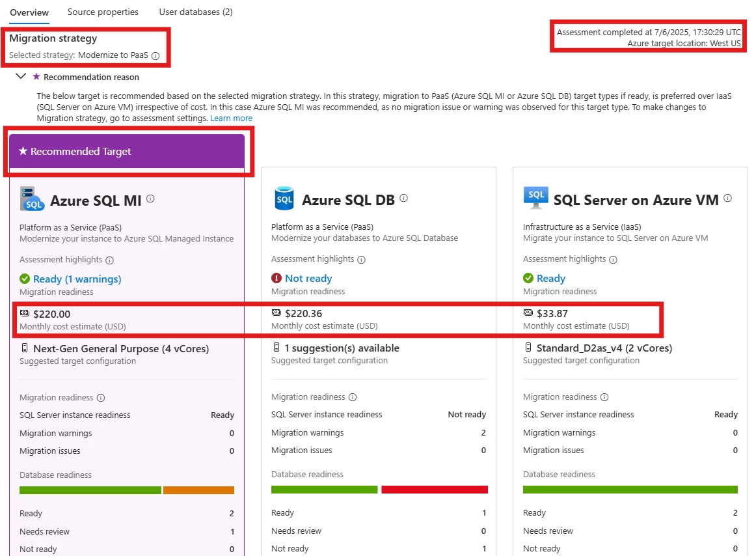Select the $220.00 monthly cost text
Image resolution: width=756 pixels, height=556 pixels.
click(x=51, y=314)
